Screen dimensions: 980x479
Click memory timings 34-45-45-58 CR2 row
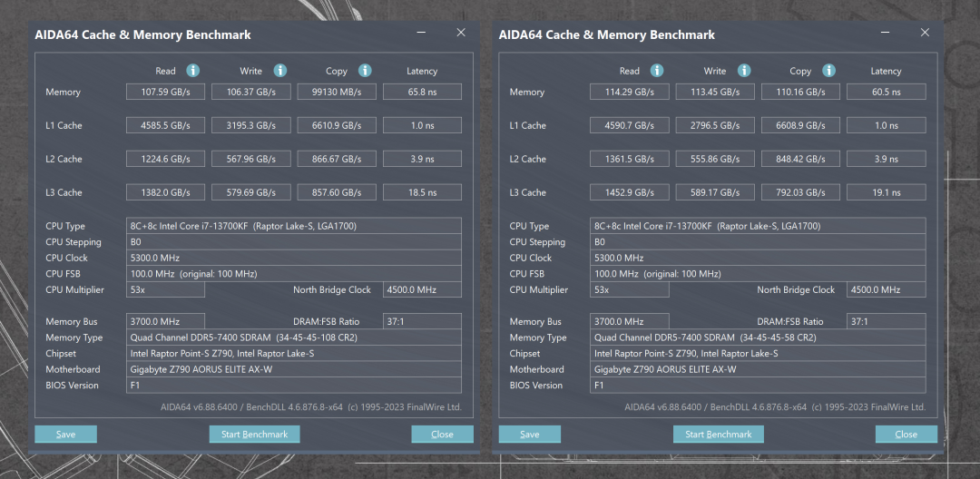click(x=758, y=337)
